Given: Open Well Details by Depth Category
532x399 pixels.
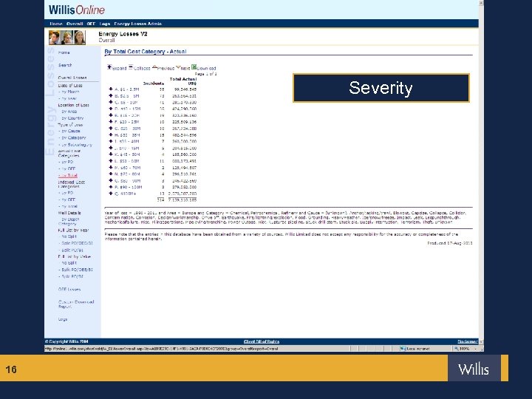Looking at the screenshot, I should tap(70, 222).
